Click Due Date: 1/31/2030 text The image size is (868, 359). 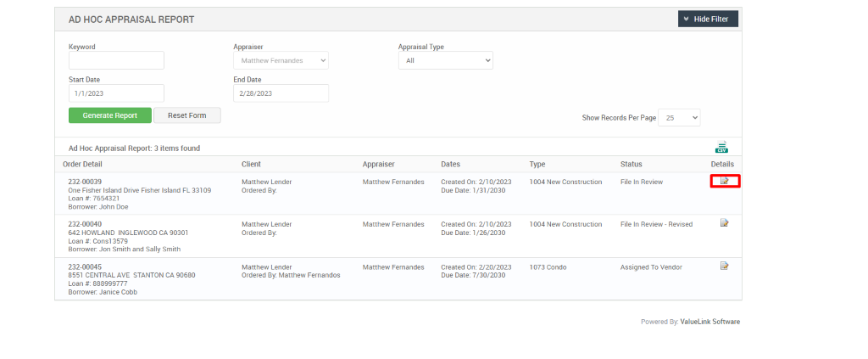pos(473,190)
